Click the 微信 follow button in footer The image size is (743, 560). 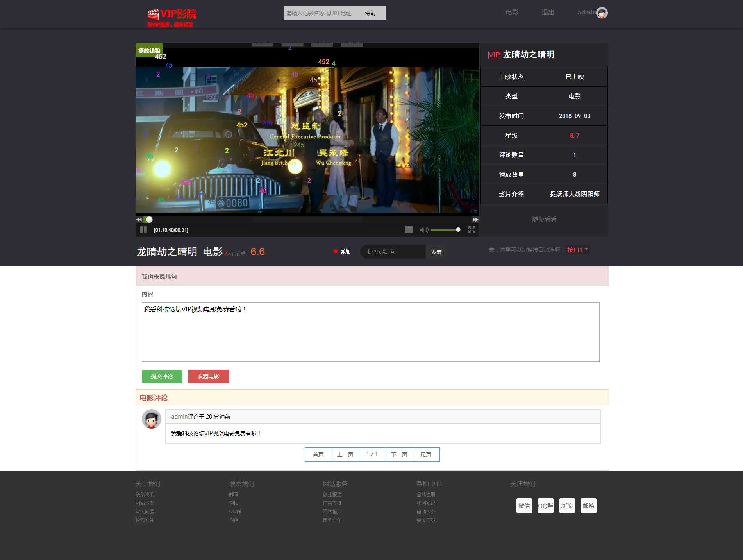point(524,506)
